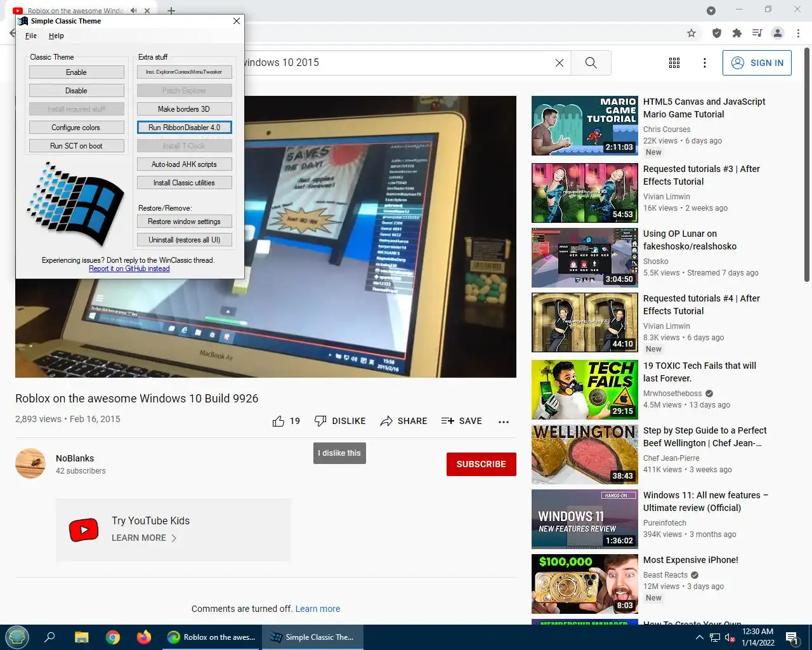Viewport: 812px width, 650px height.
Task: Click Install Classic utilities button
Action: 184,183
